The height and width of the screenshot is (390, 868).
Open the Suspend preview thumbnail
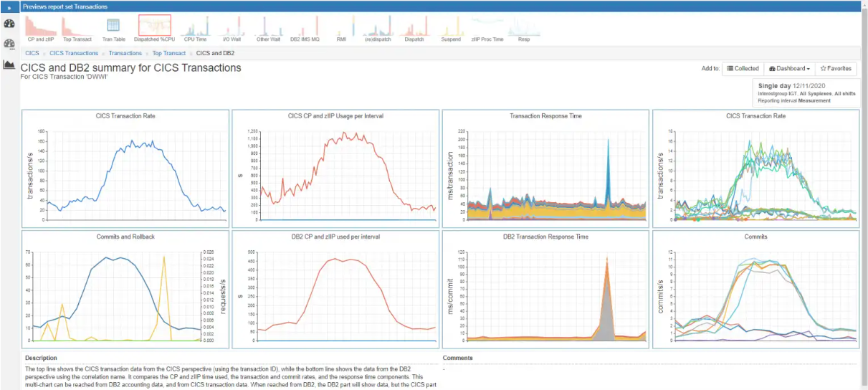451,29
